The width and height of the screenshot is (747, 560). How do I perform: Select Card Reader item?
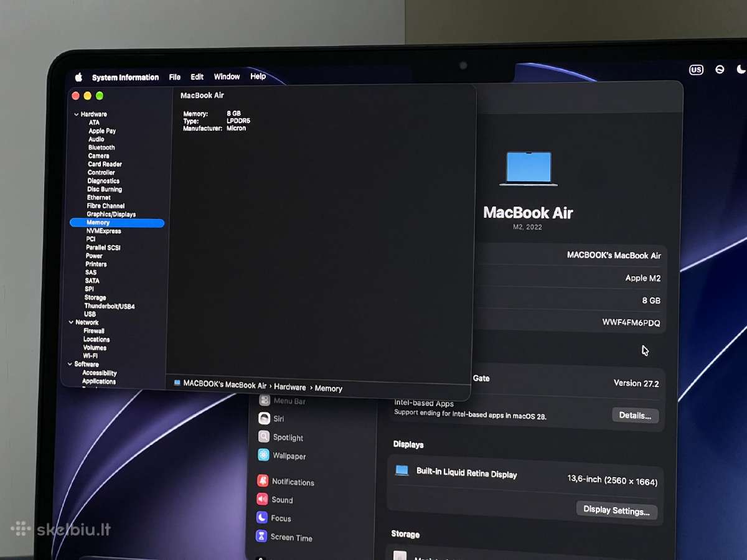(x=105, y=164)
